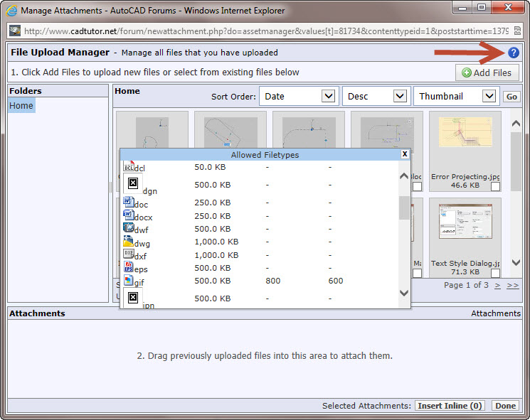Click the Add Files button
The width and height of the screenshot is (530, 420).
[487, 72]
